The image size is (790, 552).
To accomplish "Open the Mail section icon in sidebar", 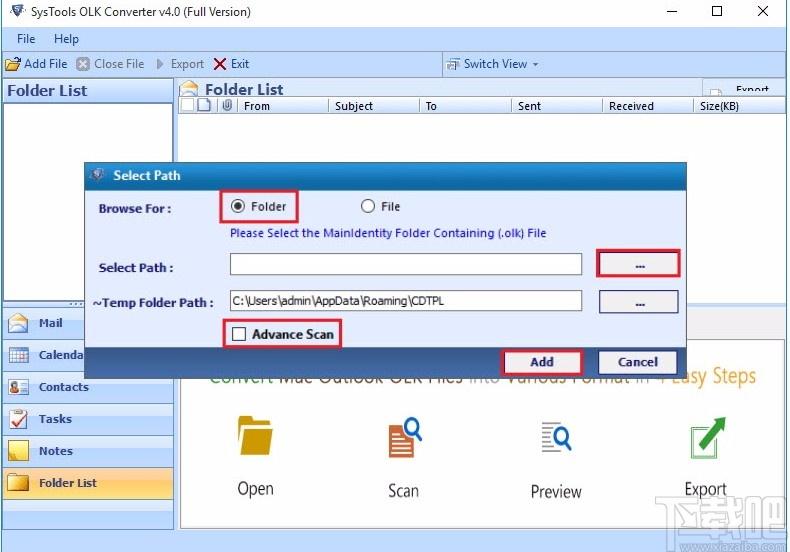I will click(x=18, y=323).
